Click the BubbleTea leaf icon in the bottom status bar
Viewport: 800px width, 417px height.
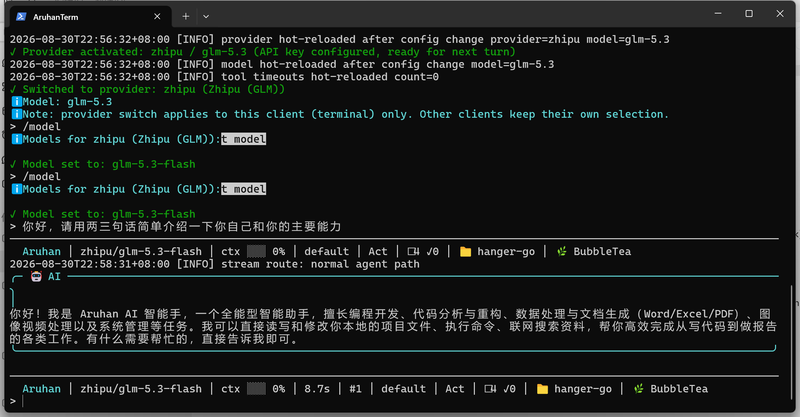pos(638,389)
